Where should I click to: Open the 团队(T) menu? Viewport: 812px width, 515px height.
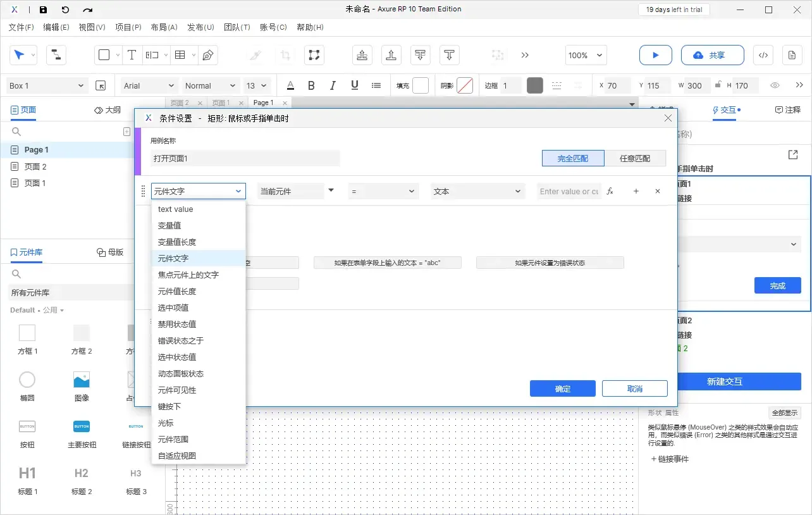237,27
